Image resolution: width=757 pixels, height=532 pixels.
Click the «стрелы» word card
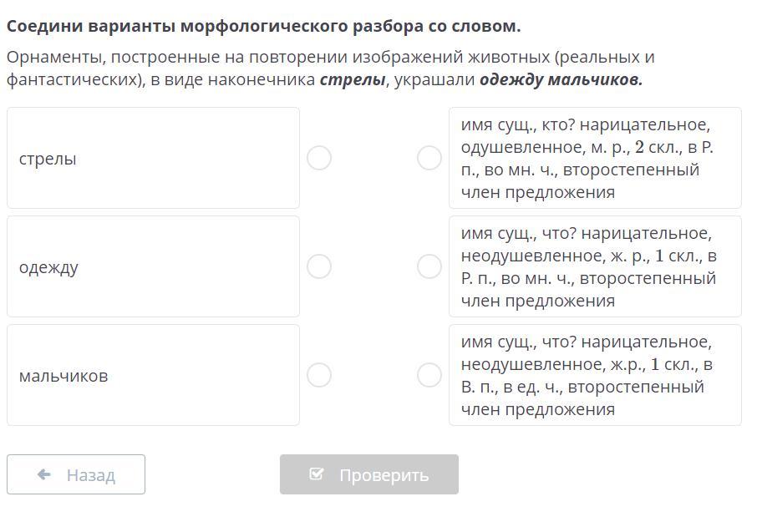pyautogui.click(x=153, y=158)
